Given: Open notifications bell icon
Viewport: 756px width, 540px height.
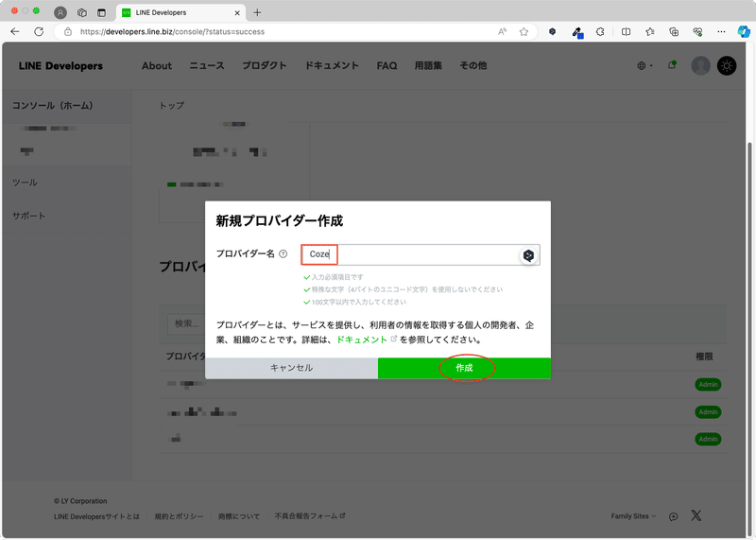Looking at the screenshot, I should 672,65.
